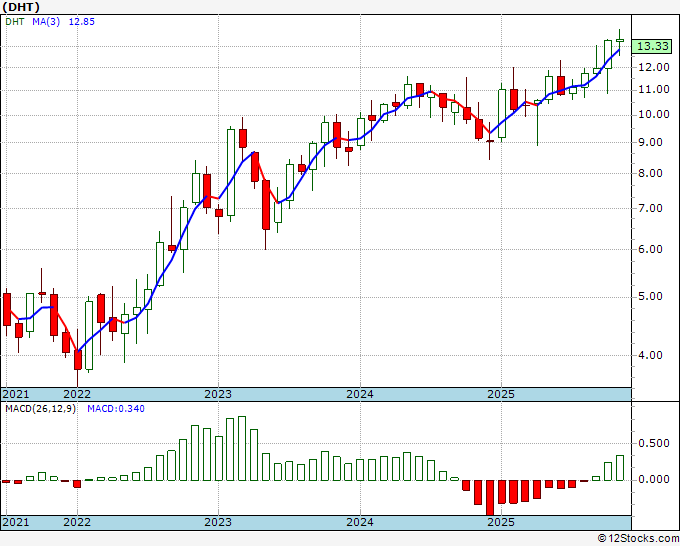680x546 pixels.
Task: Click the 10.00 price axis label
Action: 654,114
